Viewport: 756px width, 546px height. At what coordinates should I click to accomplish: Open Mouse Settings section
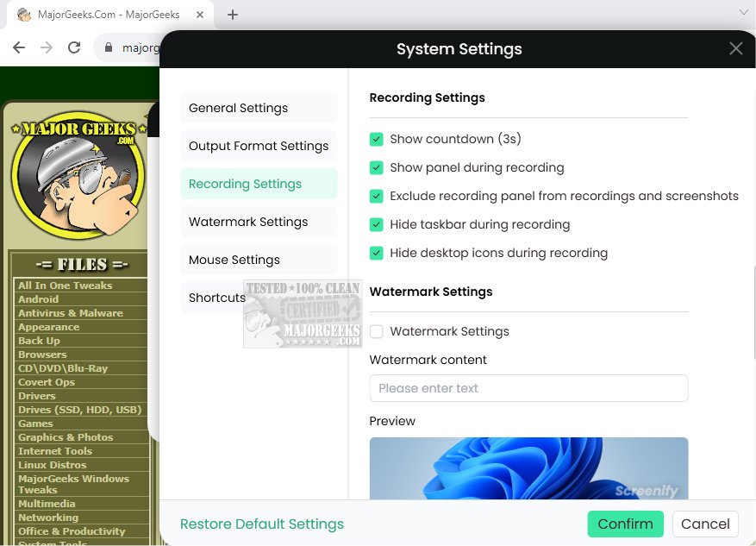(x=259, y=260)
